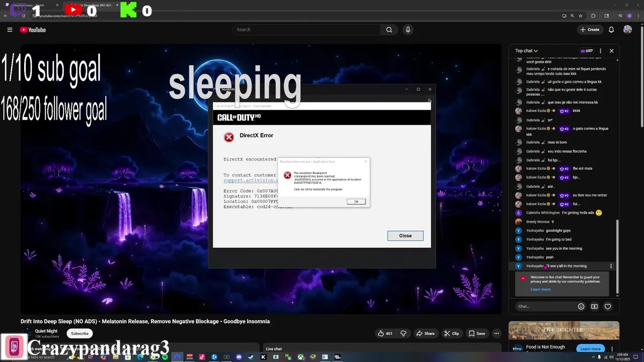
Task: Open live chat three-dot options menu
Action: (600, 51)
